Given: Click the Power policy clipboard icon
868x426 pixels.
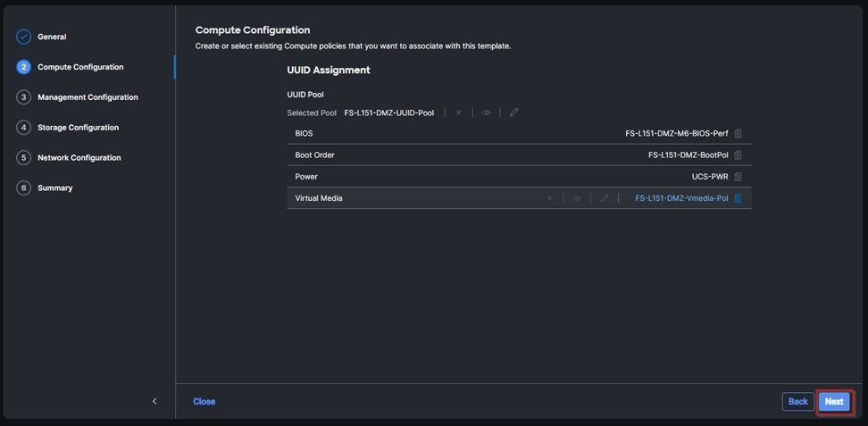Looking at the screenshot, I should pyautogui.click(x=738, y=177).
